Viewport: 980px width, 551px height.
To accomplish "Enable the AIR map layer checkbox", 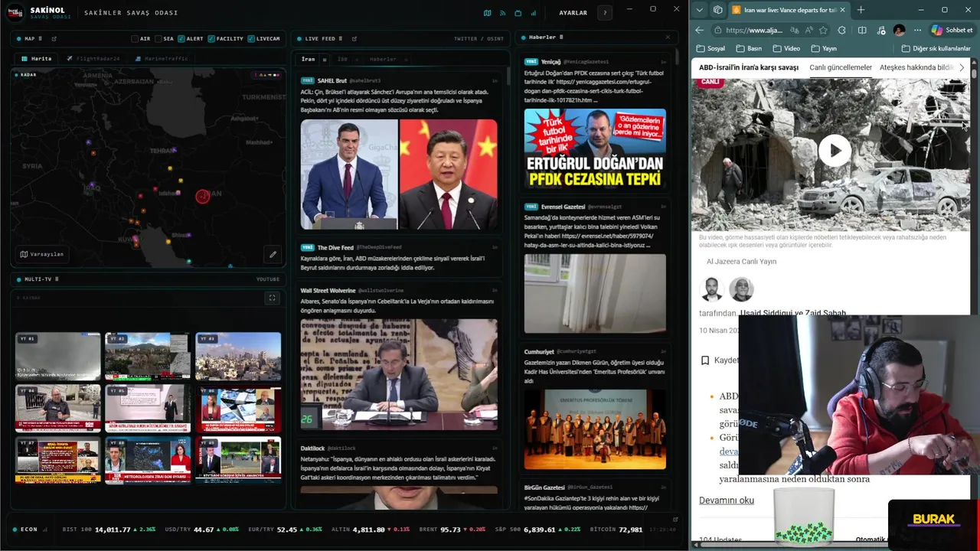I will (x=135, y=38).
